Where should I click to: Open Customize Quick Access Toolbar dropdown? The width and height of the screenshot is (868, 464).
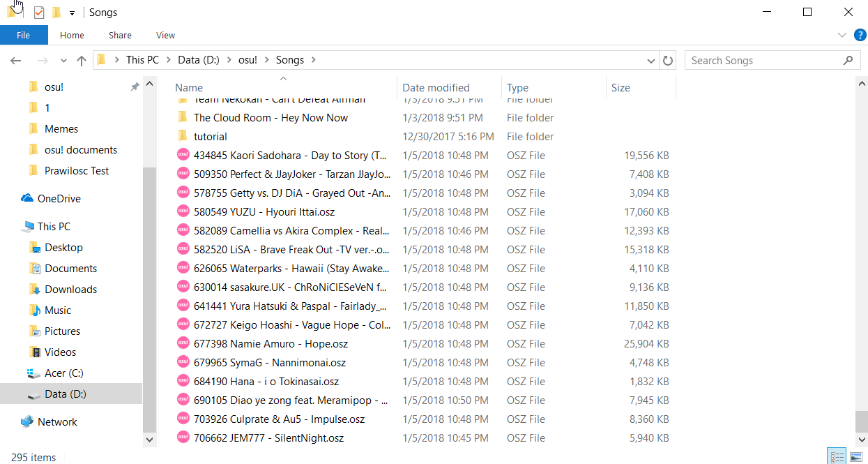[x=72, y=13]
